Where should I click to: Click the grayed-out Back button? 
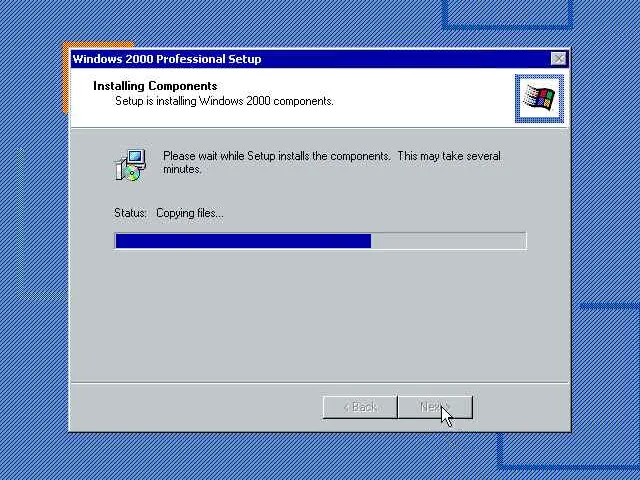coord(360,407)
